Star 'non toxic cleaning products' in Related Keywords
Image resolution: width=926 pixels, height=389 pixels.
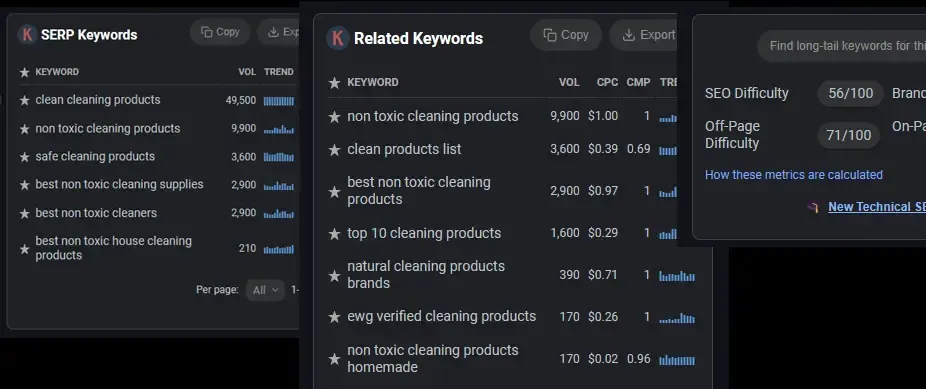coord(334,117)
